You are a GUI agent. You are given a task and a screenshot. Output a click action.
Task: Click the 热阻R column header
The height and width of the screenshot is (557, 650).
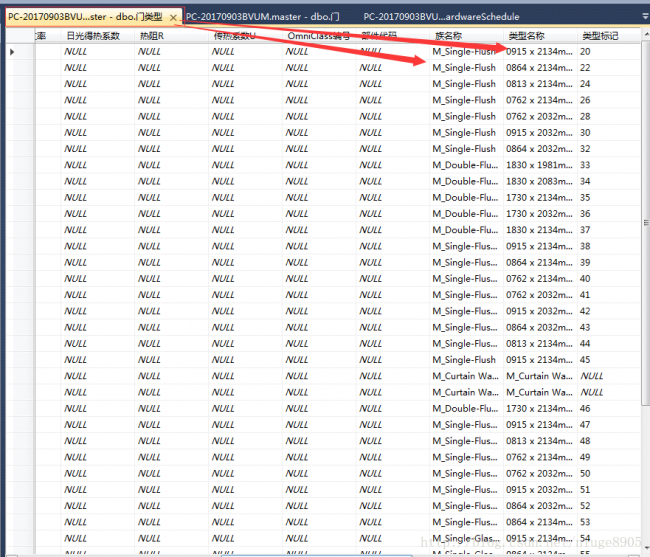coord(152,36)
